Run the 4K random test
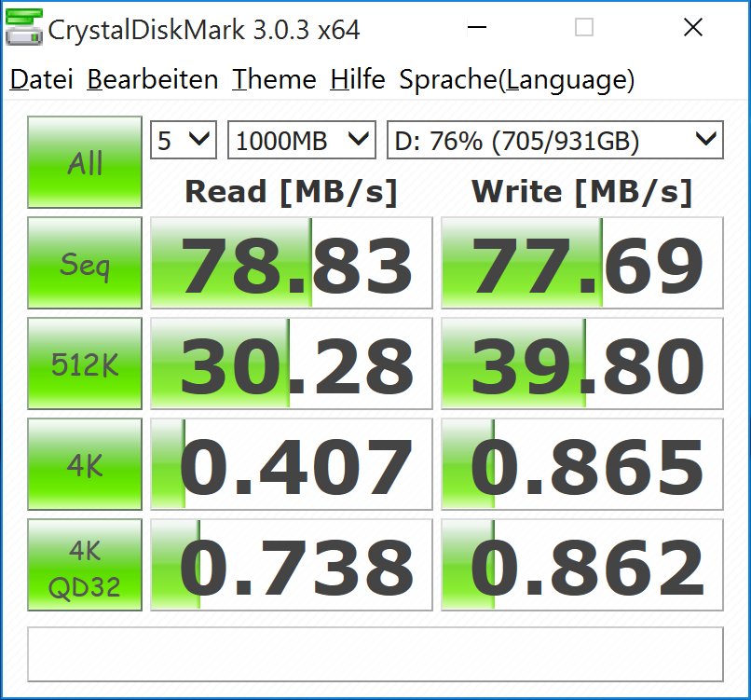The image size is (751, 700). pyautogui.click(x=84, y=463)
